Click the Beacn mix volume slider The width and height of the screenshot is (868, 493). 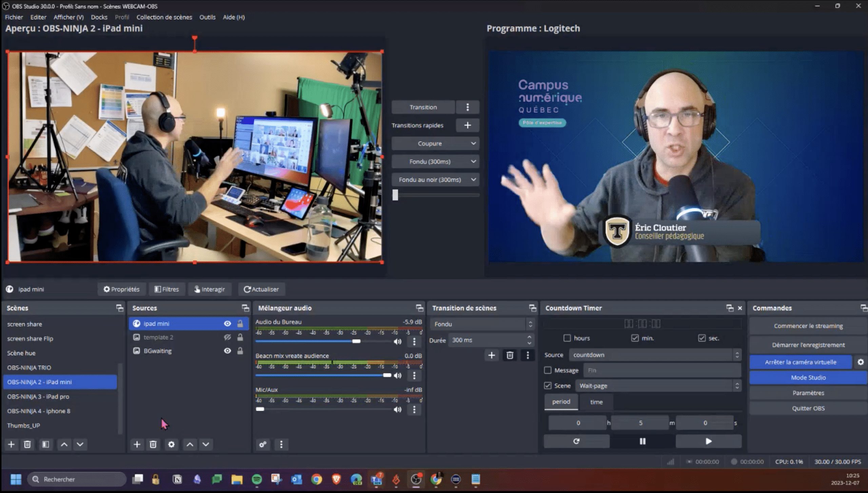pyautogui.click(x=322, y=375)
